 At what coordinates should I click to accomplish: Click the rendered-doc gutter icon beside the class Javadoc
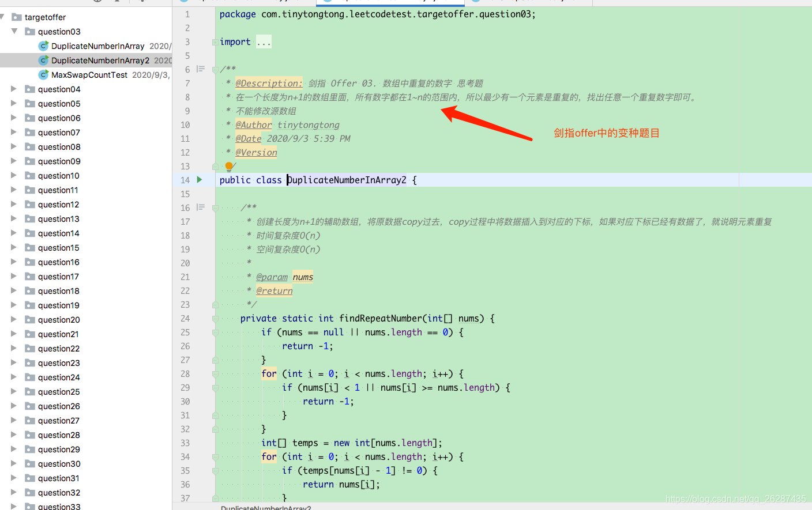[x=201, y=69]
